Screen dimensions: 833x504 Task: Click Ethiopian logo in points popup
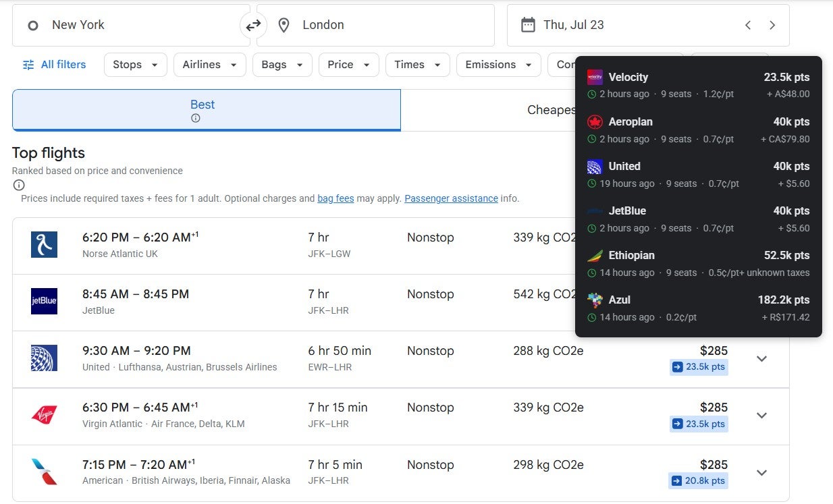coord(595,255)
